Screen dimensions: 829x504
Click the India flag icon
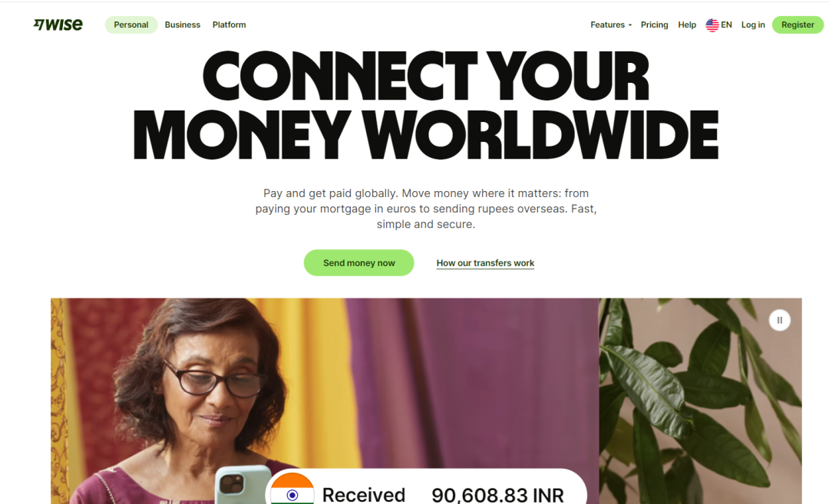click(x=292, y=489)
